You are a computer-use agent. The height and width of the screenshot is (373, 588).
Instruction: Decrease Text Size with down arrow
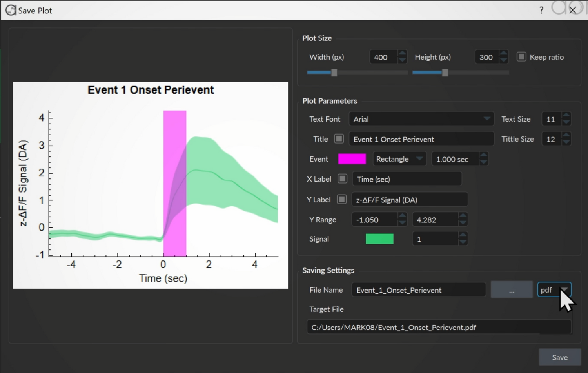[566, 122]
